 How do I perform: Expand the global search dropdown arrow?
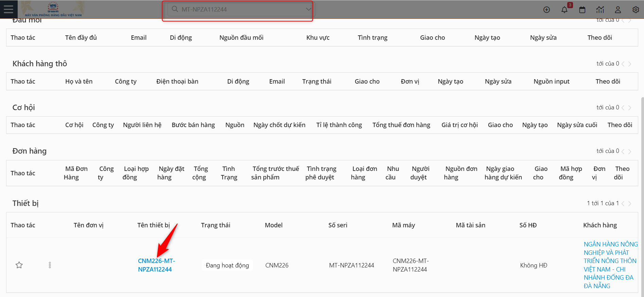[x=308, y=9]
